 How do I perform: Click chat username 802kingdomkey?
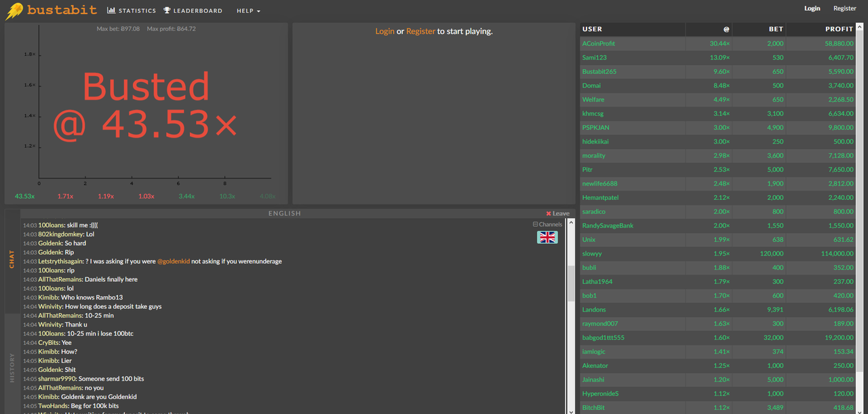(x=60, y=234)
